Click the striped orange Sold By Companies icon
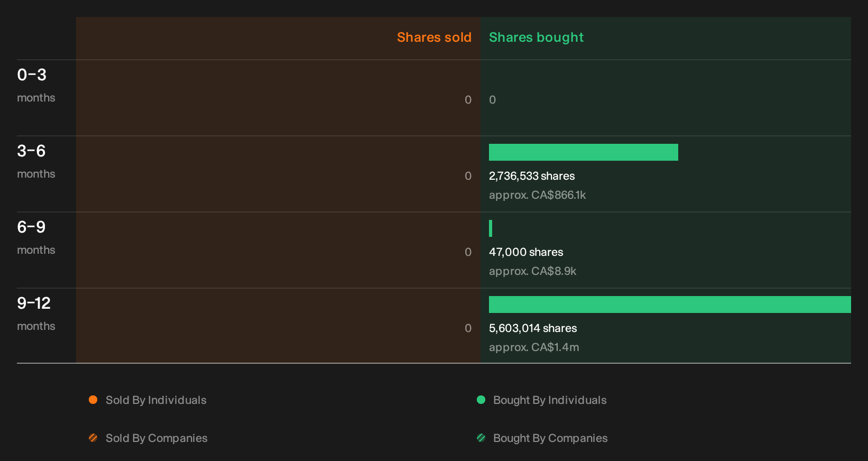Screen dimensions: 868x461 (x=93, y=438)
